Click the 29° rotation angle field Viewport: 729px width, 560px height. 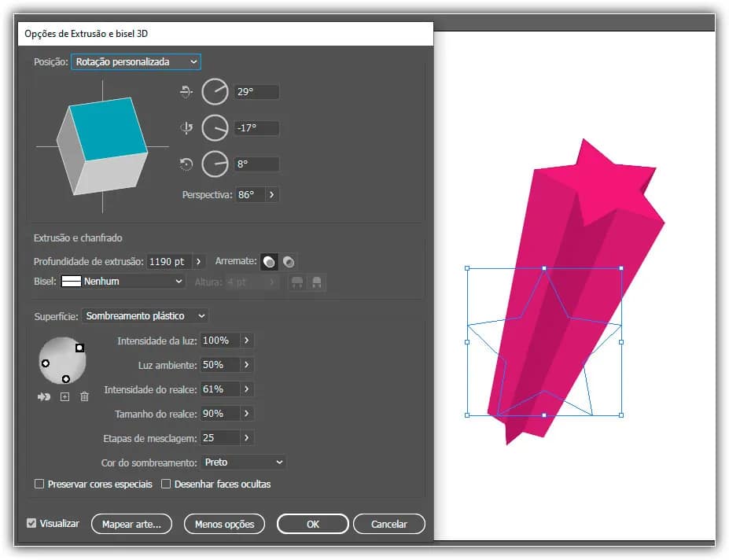256,91
